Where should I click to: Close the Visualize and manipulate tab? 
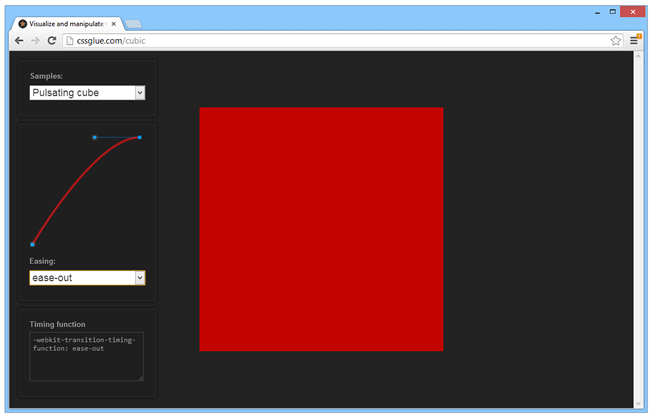pyautogui.click(x=113, y=24)
